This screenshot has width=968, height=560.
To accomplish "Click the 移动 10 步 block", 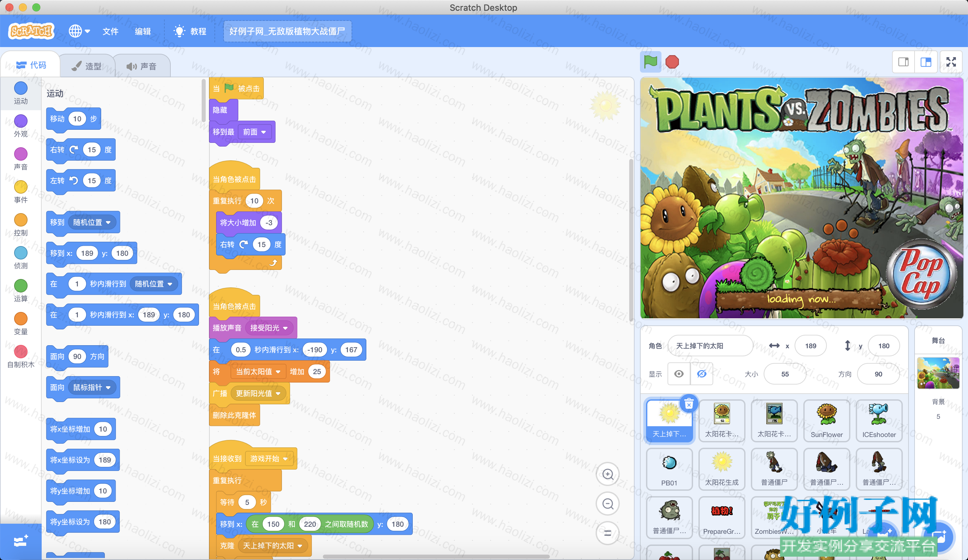I will pos(73,119).
